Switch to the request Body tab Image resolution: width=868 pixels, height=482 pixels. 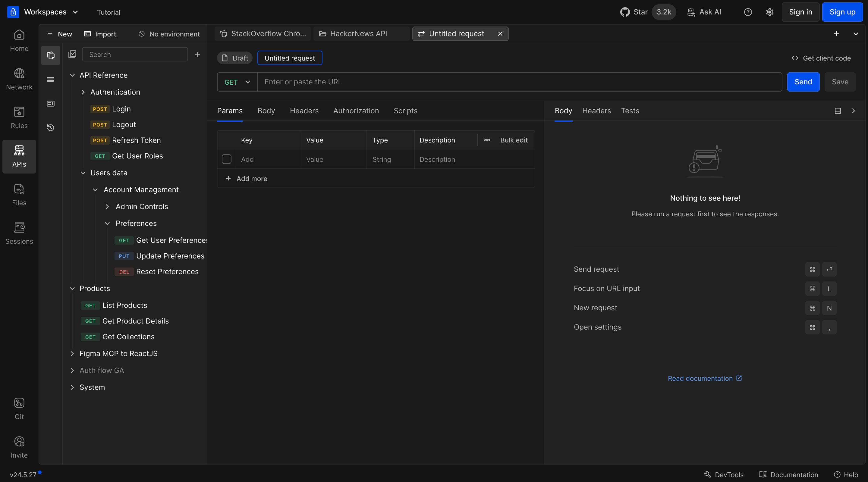[266, 111]
